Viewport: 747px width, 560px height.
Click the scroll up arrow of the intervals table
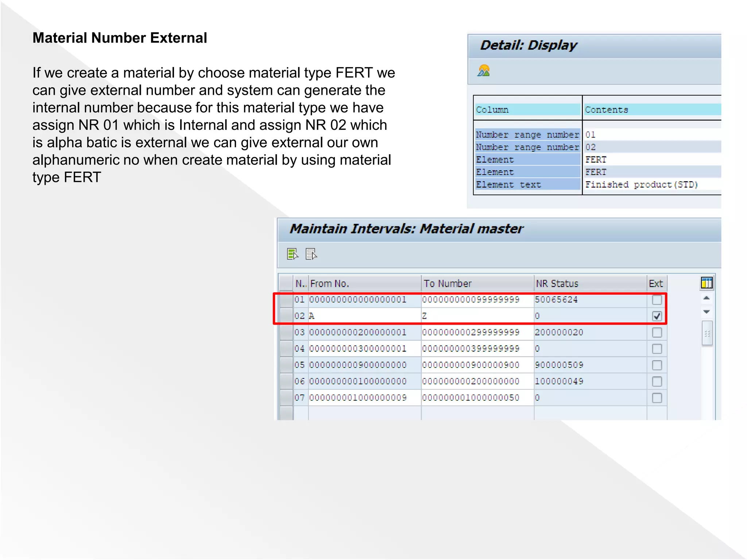[x=707, y=298]
